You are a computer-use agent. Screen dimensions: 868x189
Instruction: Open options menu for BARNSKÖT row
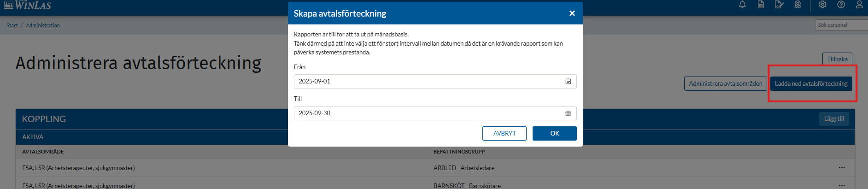(x=842, y=185)
